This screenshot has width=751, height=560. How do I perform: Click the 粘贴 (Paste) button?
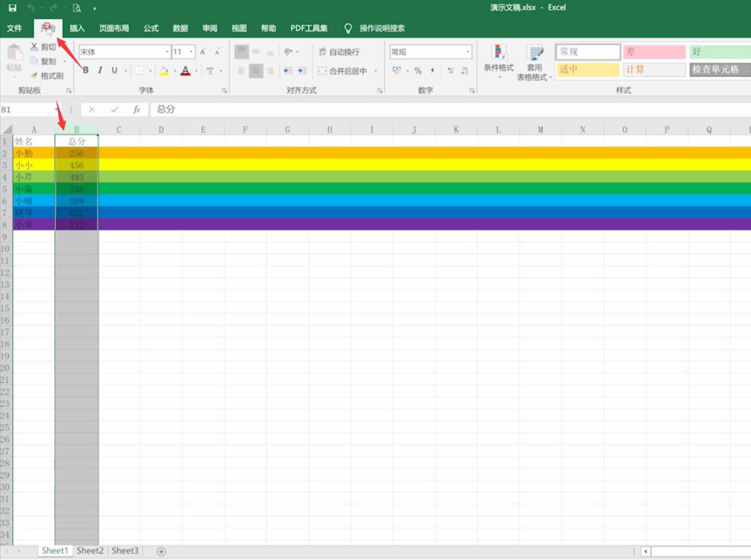(x=14, y=58)
